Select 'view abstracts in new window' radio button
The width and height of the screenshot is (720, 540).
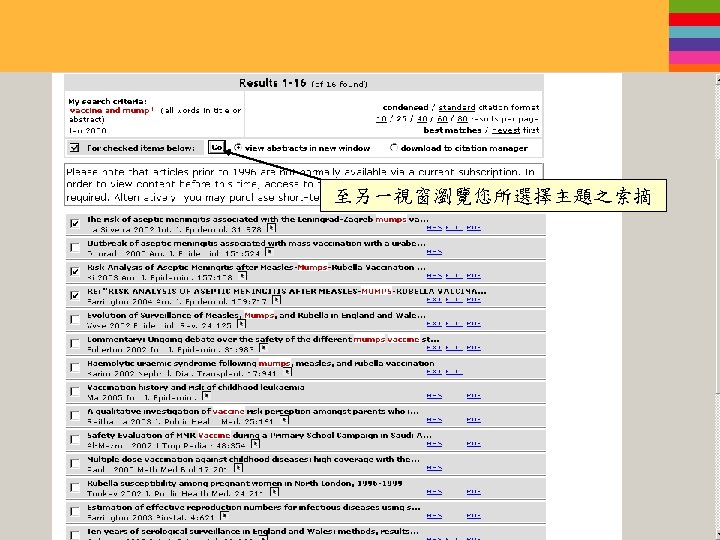238,147
